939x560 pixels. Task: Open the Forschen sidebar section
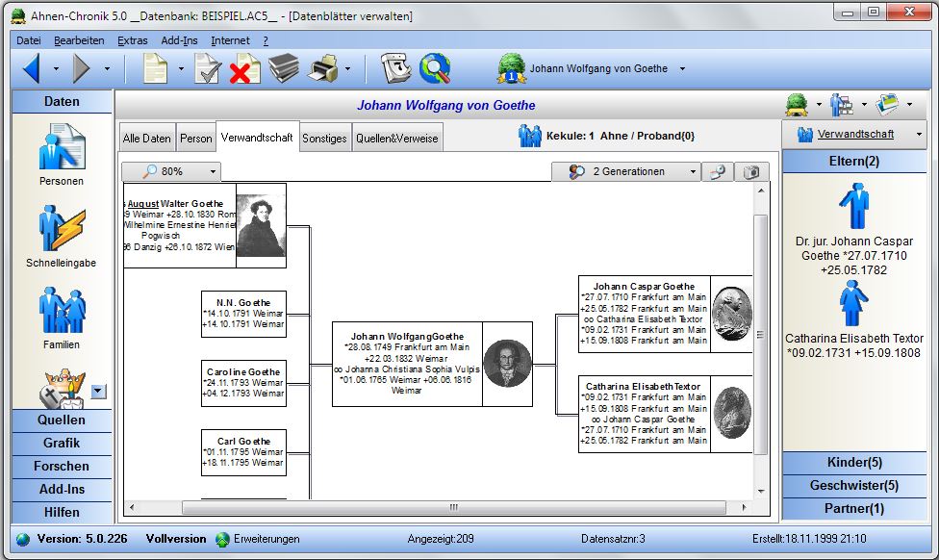[62, 466]
